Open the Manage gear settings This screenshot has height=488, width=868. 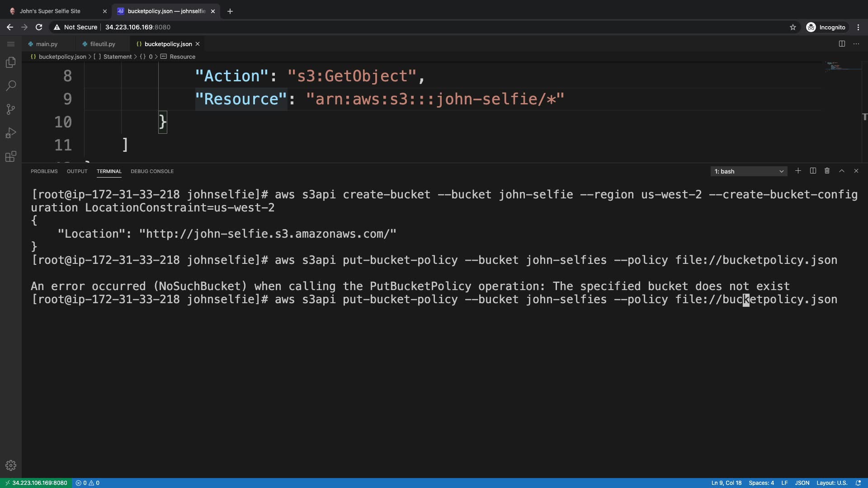pyautogui.click(x=11, y=465)
